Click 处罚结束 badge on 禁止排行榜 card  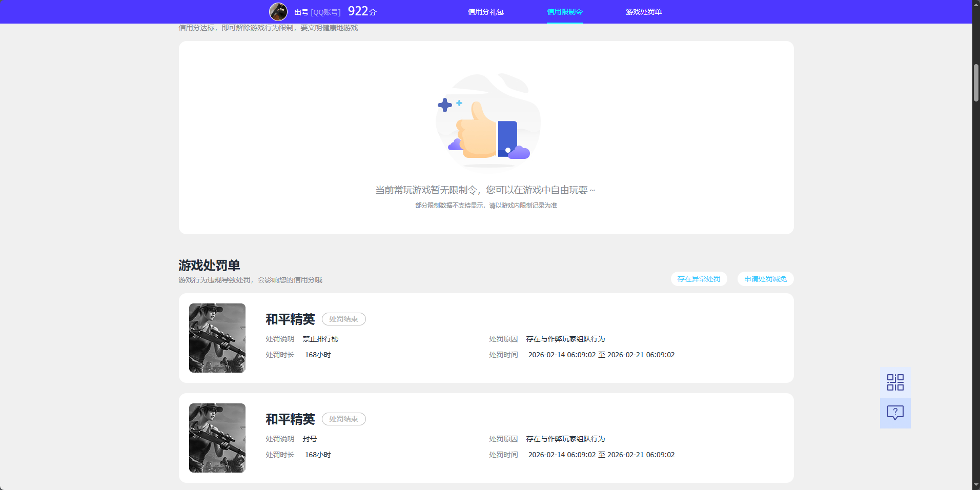343,319
